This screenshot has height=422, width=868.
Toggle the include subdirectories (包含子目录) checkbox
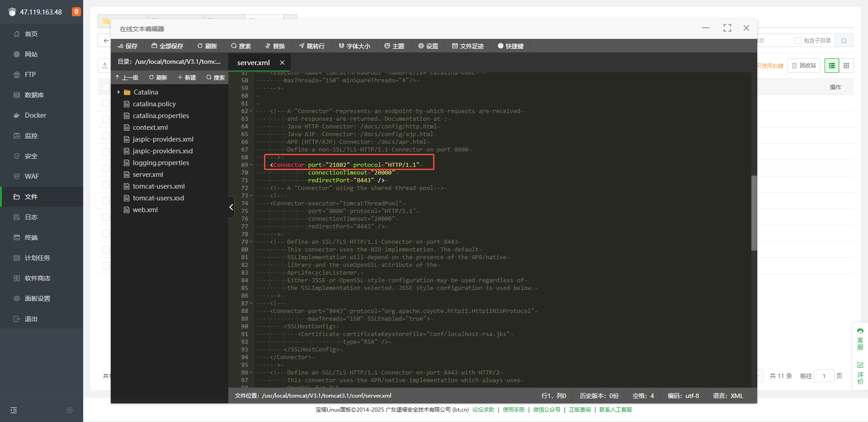[798, 41]
